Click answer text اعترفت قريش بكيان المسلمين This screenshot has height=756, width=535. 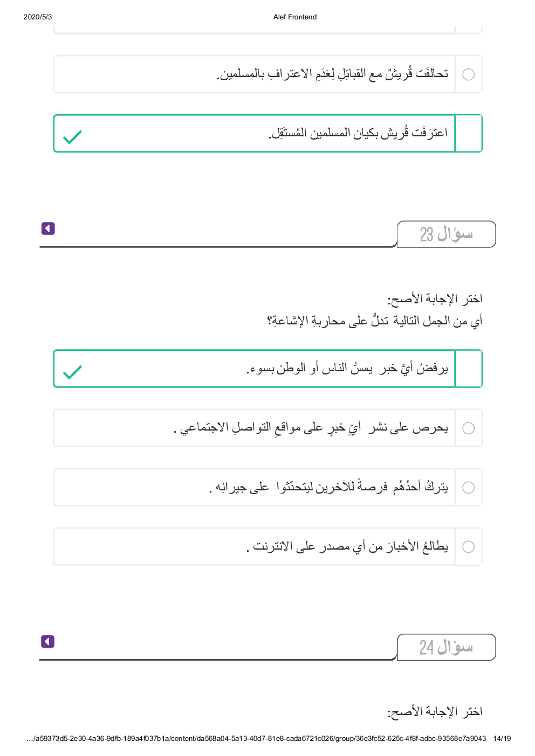click(x=358, y=133)
